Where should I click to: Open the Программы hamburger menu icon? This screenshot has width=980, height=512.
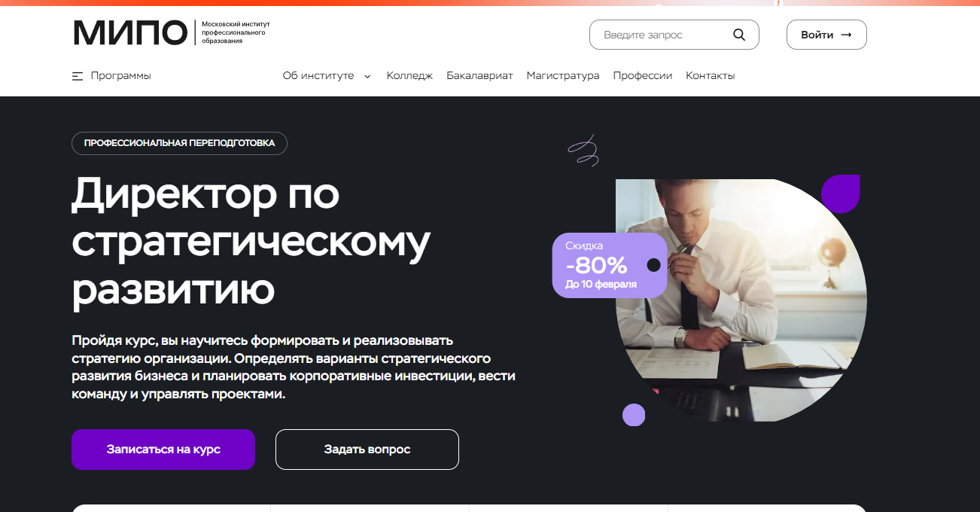78,76
